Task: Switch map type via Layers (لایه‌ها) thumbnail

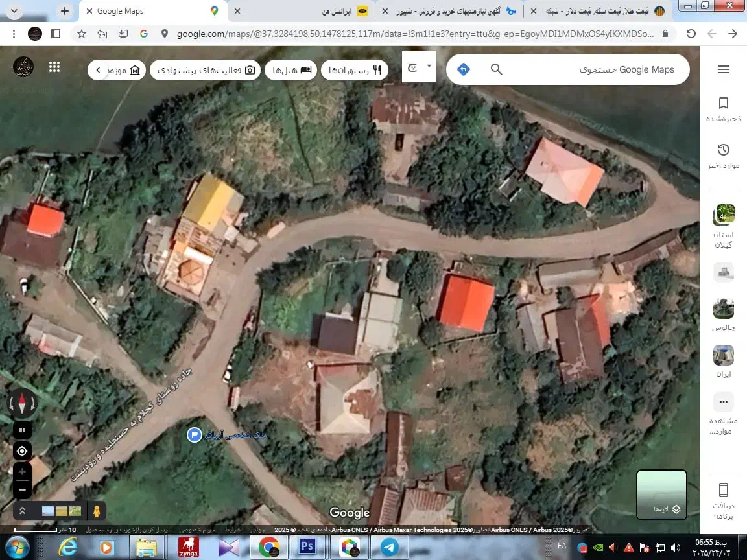Action: [661, 495]
